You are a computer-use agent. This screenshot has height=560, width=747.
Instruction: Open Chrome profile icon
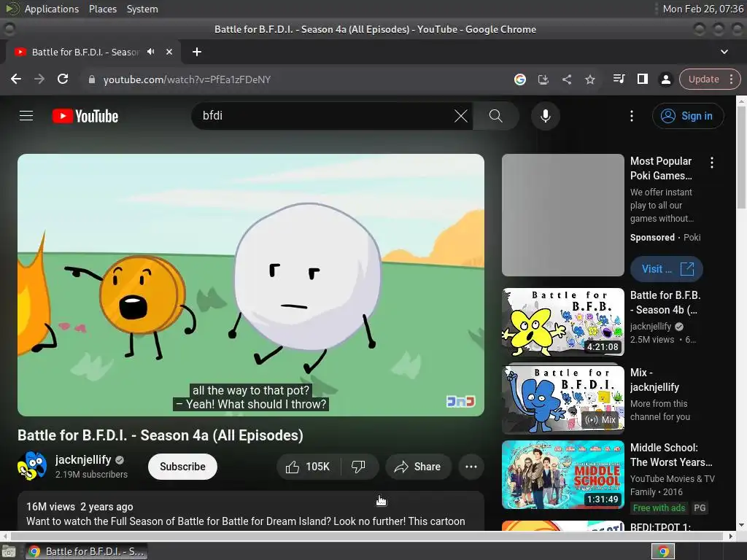(x=665, y=79)
